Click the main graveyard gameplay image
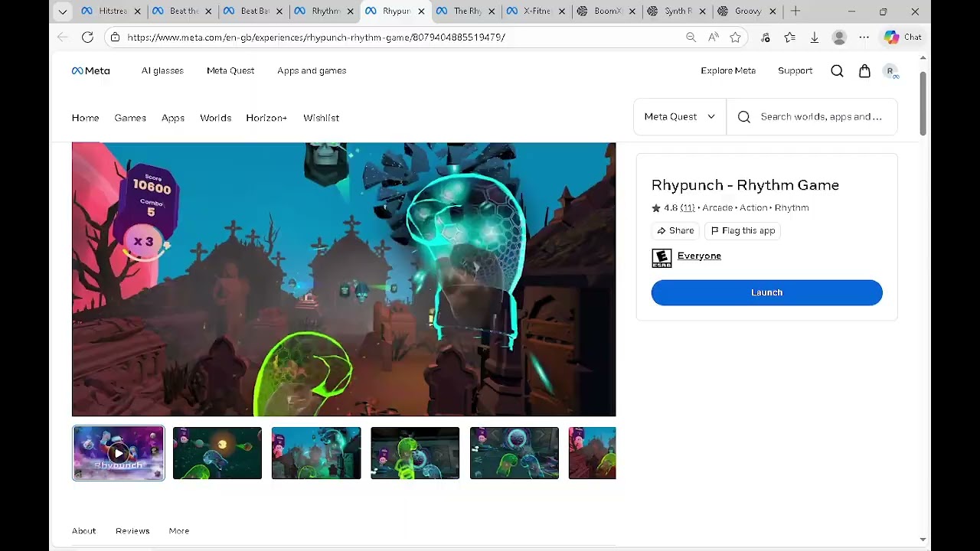 pyautogui.click(x=344, y=279)
